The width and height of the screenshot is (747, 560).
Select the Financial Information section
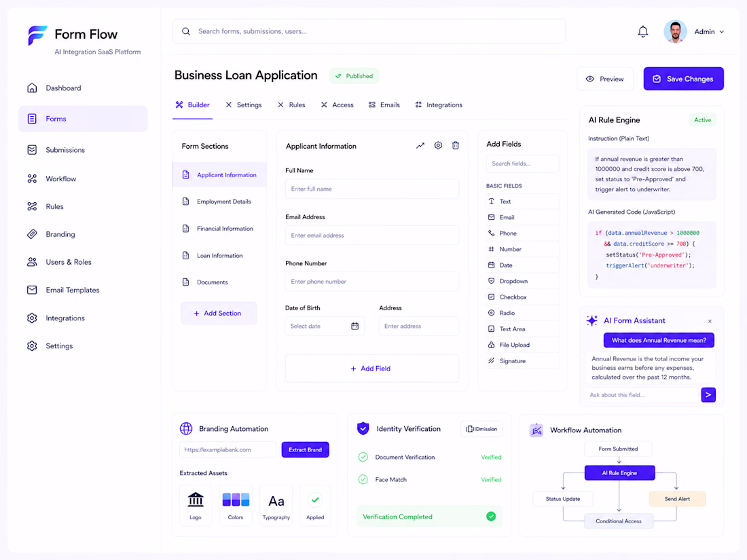[x=219, y=229]
